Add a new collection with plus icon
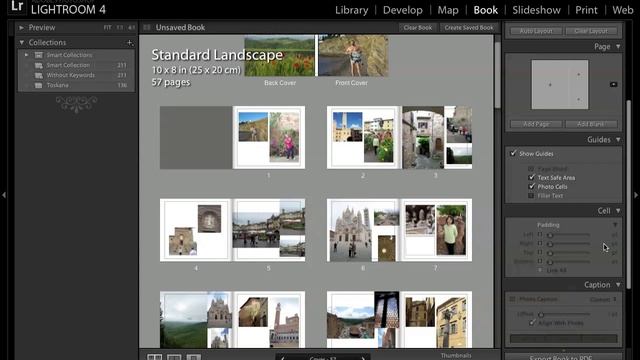 click(129, 42)
